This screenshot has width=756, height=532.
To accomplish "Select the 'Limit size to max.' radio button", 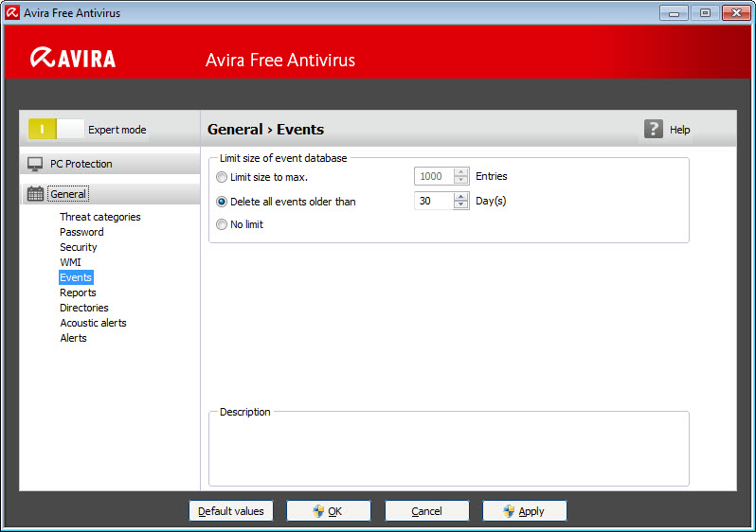I will coord(222,177).
